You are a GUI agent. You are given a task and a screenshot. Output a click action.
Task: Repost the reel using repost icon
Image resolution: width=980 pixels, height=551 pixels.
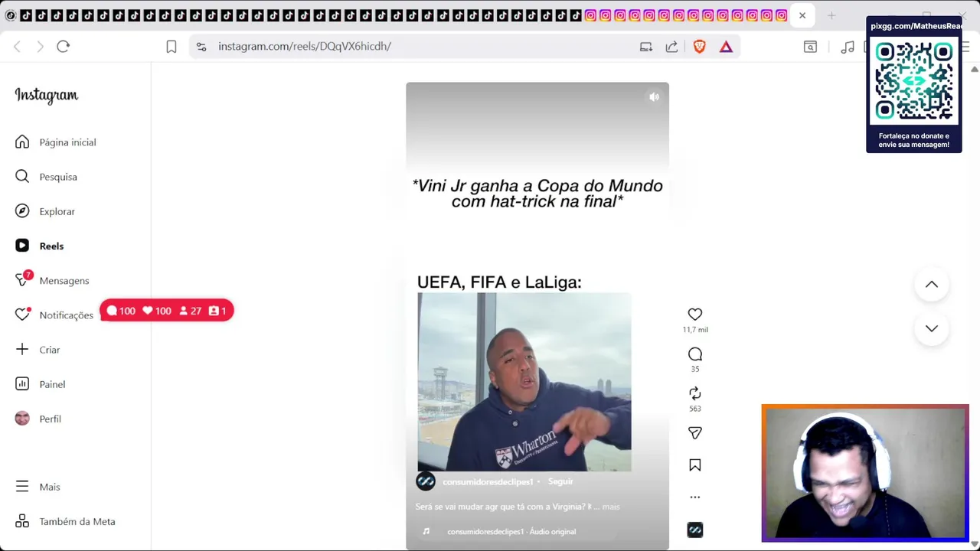(694, 393)
